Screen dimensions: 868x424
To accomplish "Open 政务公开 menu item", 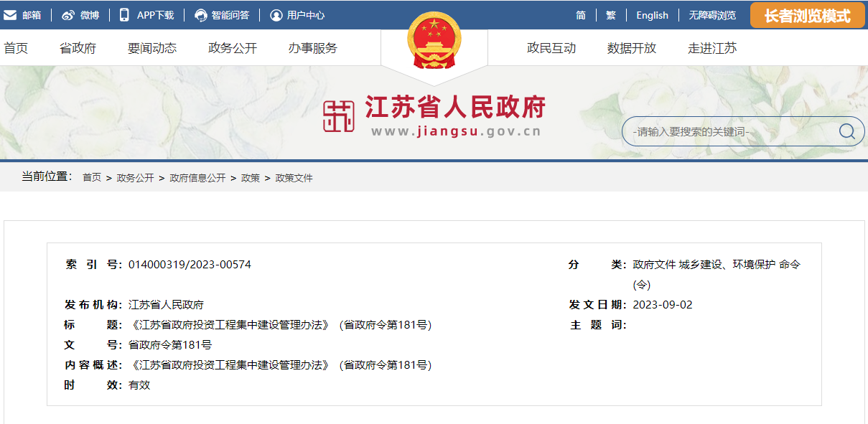I will tap(233, 48).
